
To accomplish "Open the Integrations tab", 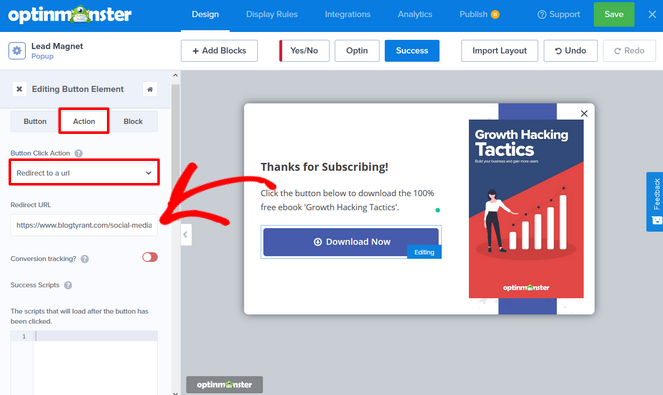I will tap(348, 14).
